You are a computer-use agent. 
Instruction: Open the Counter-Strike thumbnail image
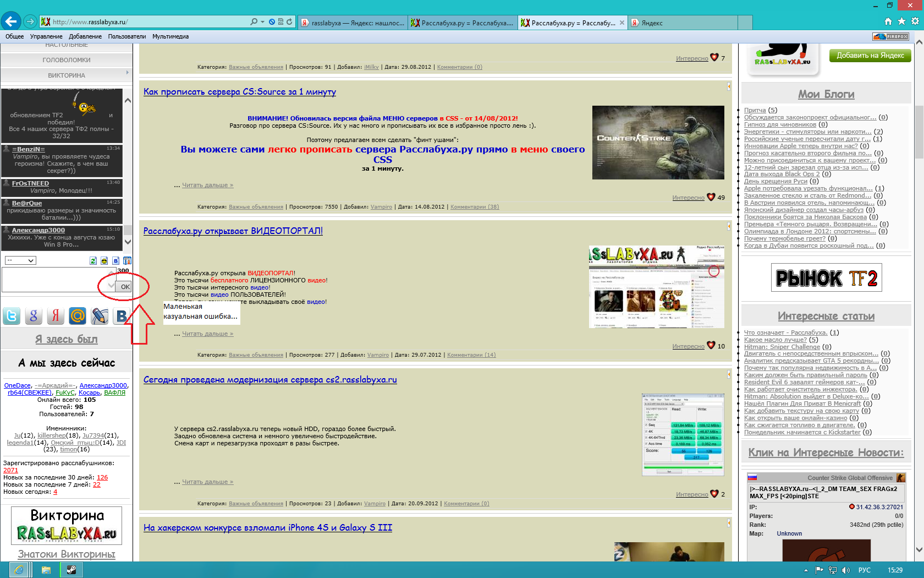658,143
